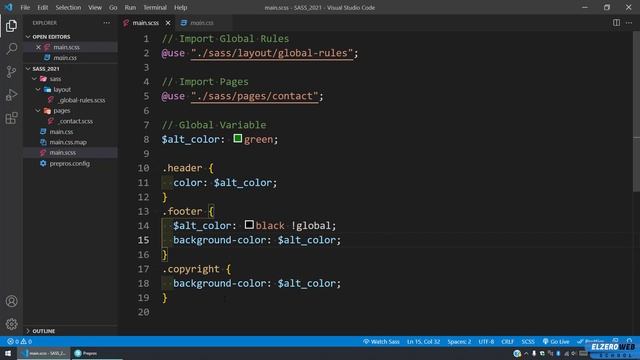Change file encoding UTF-8

(486, 342)
